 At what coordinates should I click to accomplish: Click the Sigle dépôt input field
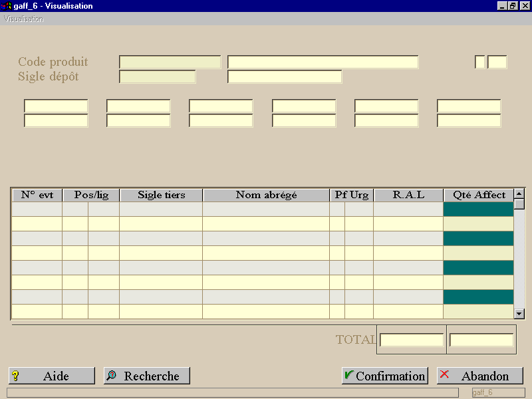158,76
